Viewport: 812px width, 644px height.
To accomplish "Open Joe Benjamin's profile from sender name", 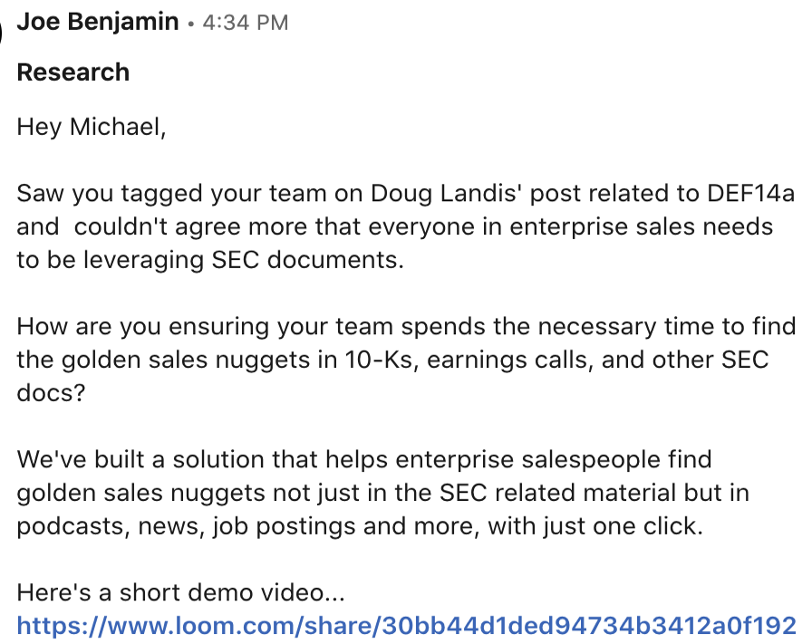I will (x=97, y=23).
